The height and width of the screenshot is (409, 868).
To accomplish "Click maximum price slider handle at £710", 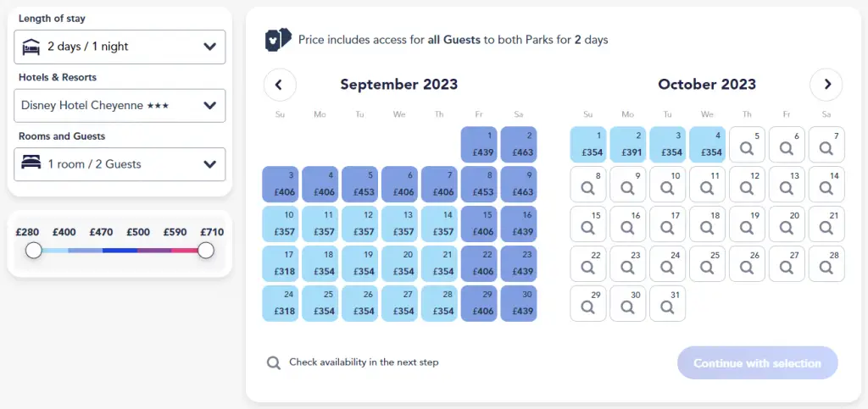I will click(x=206, y=251).
